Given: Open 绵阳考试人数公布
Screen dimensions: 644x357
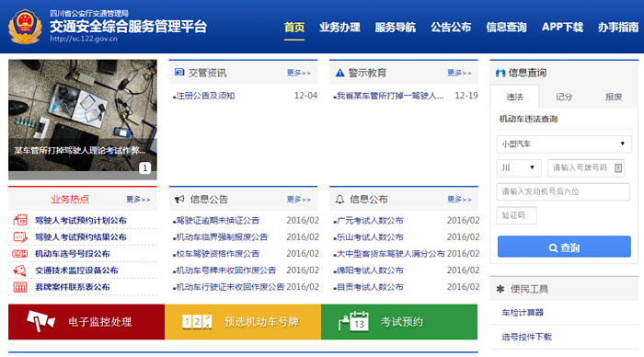Looking at the screenshot, I should click(x=370, y=271).
